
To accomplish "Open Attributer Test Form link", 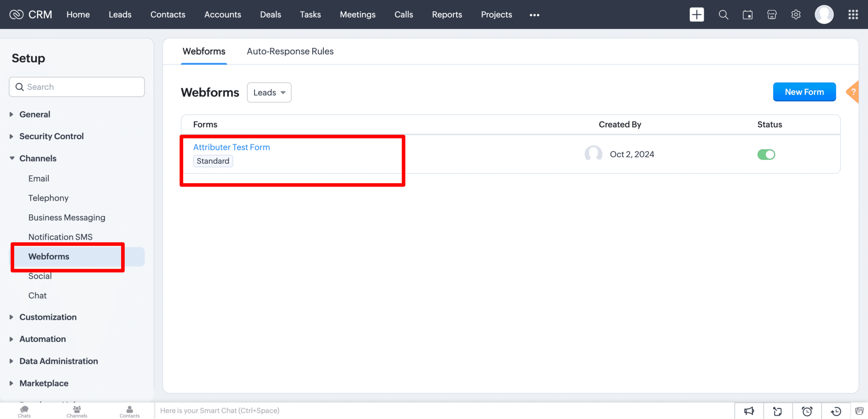I will 231,147.
